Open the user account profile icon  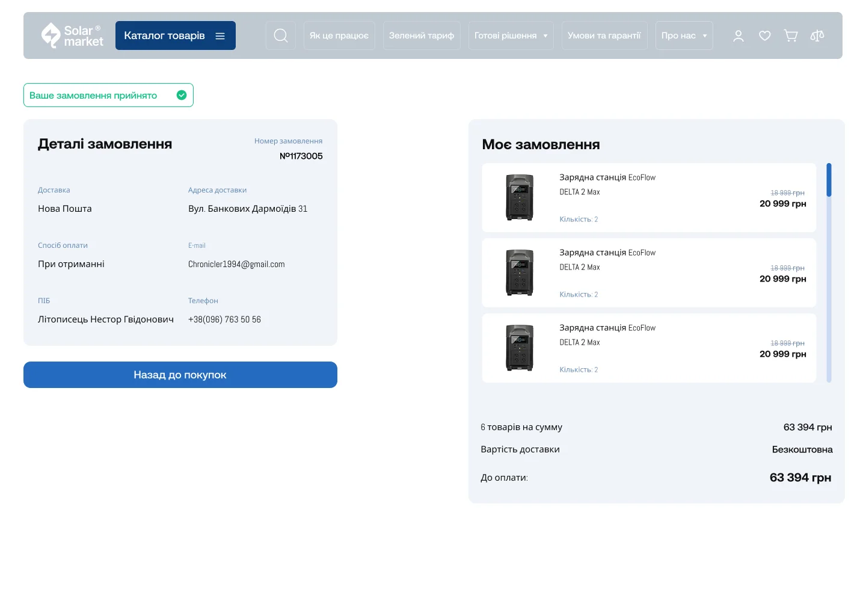click(739, 36)
